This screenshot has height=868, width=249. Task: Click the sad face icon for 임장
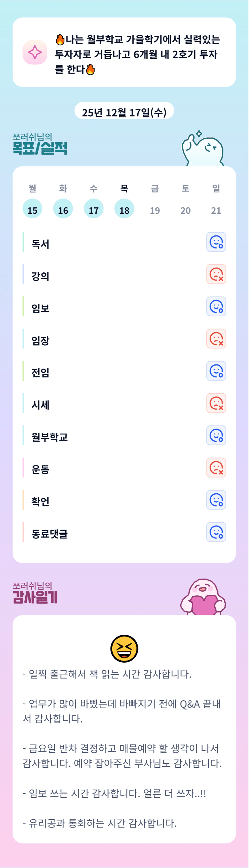pyautogui.click(x=216, y=339)
